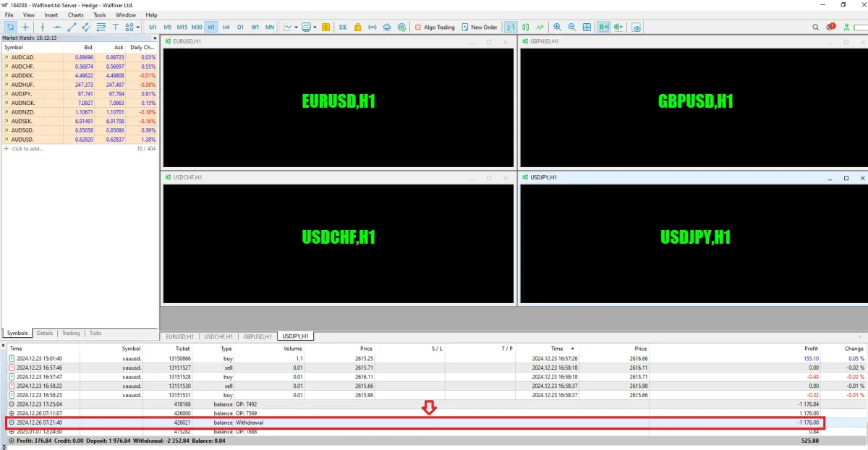
Task: Open the MetaEditor IDE
Action: (343, 27)
